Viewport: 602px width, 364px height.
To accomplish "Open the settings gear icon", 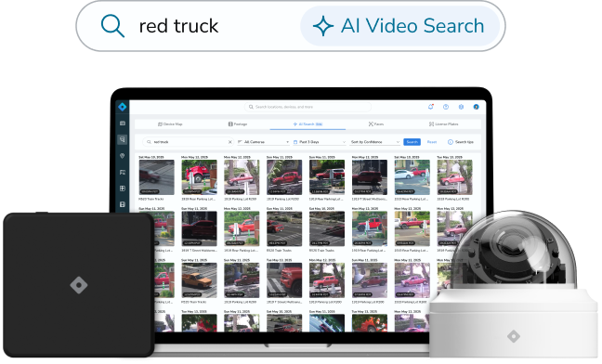I will [x=461, y=107].
